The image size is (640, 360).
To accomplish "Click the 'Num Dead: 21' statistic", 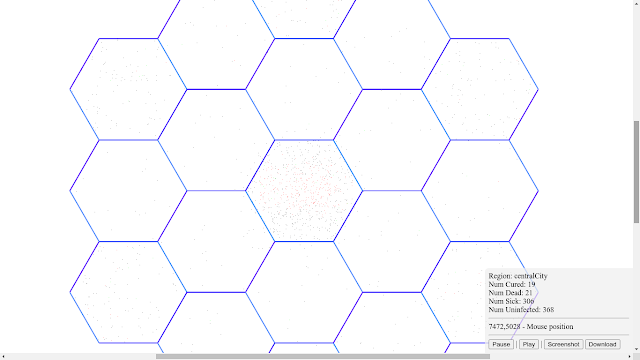I will (511, 293).
